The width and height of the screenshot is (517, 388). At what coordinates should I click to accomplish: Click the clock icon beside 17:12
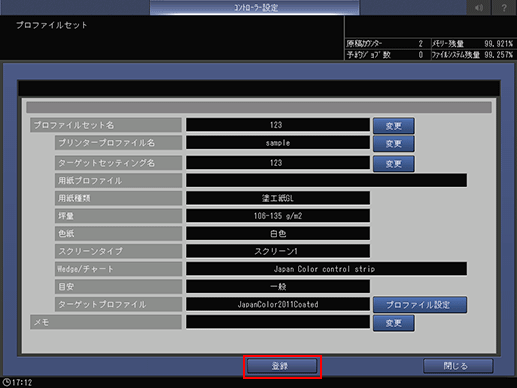tap(6, 382)
